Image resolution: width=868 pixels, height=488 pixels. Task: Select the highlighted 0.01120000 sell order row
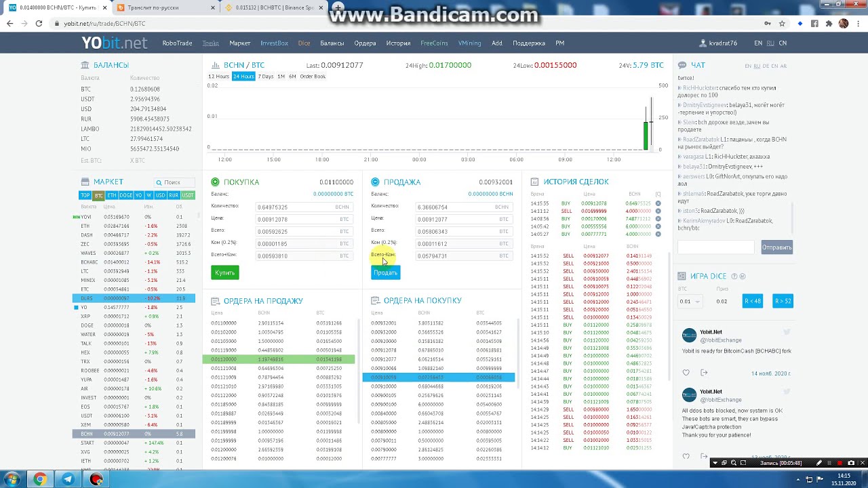click(279, 359)
